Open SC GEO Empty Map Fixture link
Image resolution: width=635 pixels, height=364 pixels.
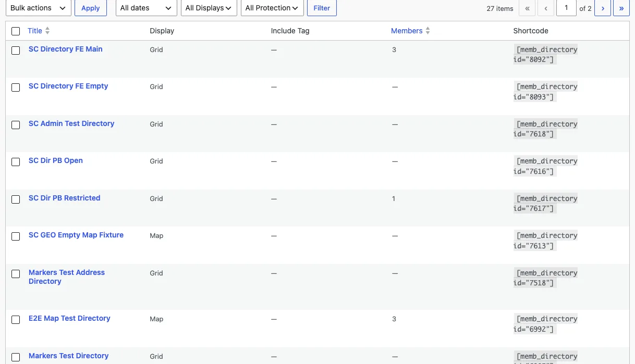coord(76,235)
